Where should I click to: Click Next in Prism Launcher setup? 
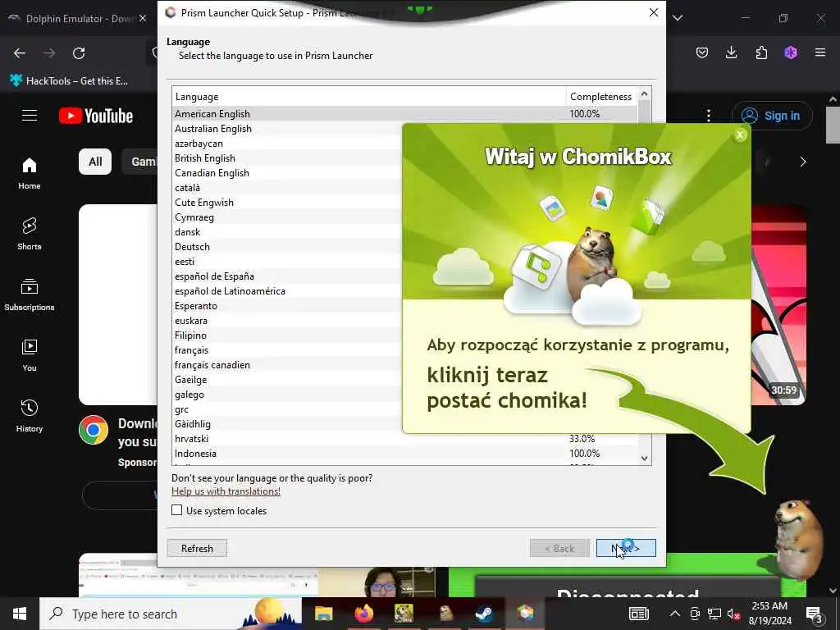tap(626, 548)
